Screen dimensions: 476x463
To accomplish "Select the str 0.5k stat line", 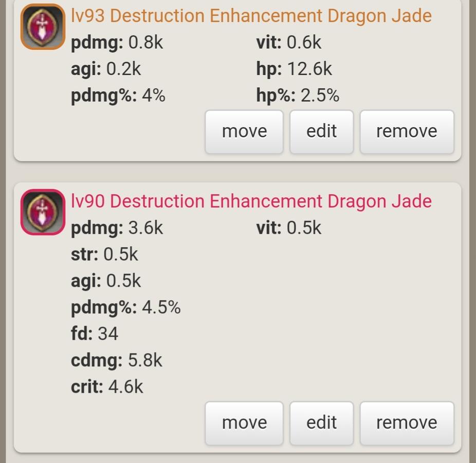I will pyautogui.click(x=104, y=254).
